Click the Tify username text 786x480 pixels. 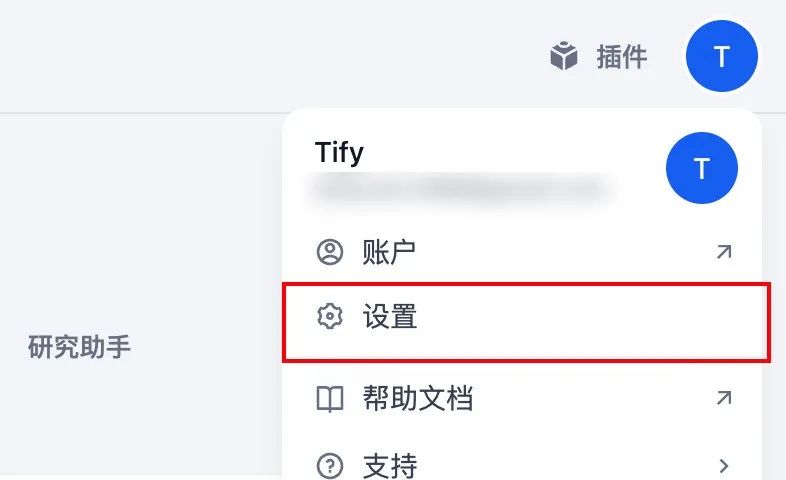(x=339, y=152)
